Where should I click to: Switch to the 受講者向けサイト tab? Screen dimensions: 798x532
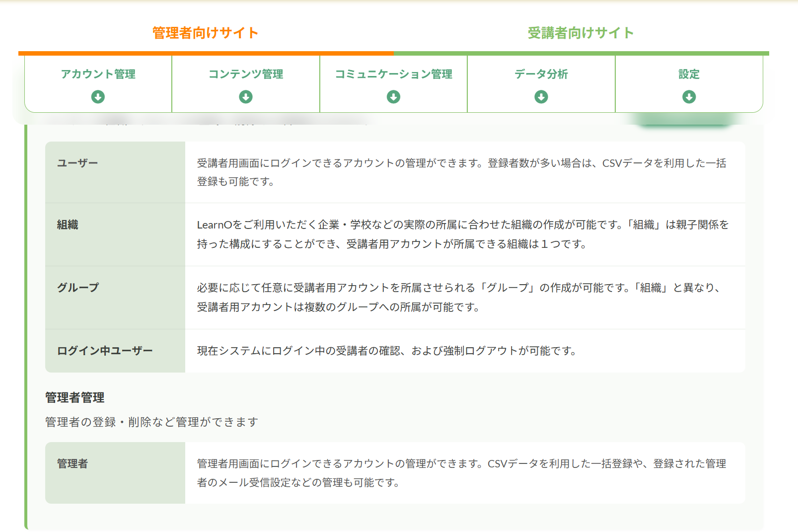click(580, 33)
